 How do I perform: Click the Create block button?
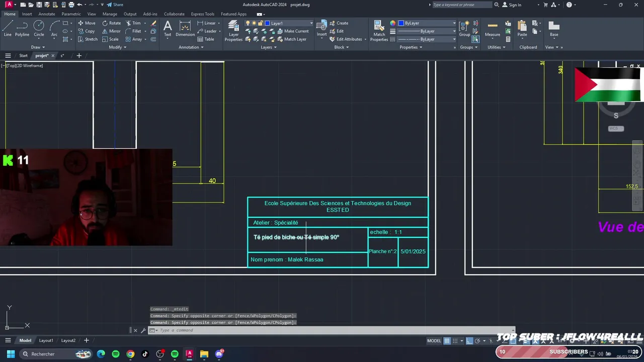coord(339,23)
